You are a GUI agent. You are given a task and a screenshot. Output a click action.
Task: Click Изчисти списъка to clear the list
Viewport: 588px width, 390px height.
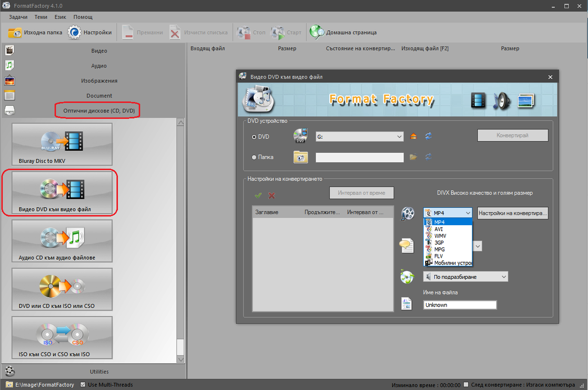pyautogui.click(x=199, y=33)
